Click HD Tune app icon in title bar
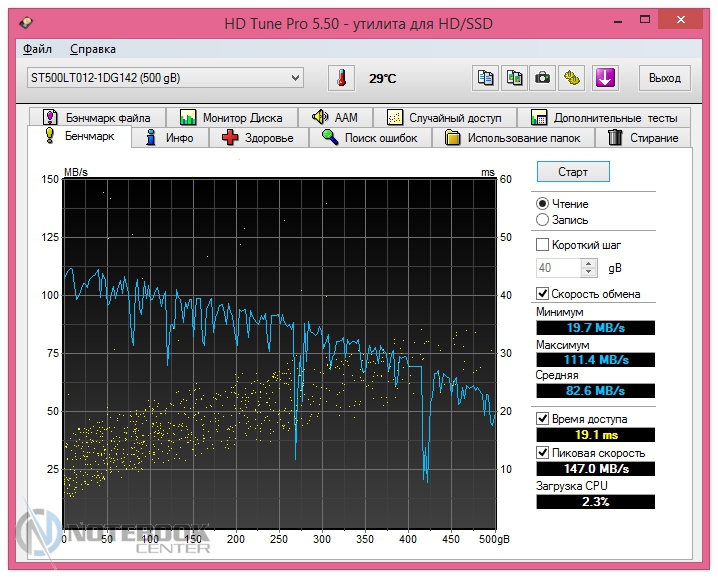 point(26,22)
